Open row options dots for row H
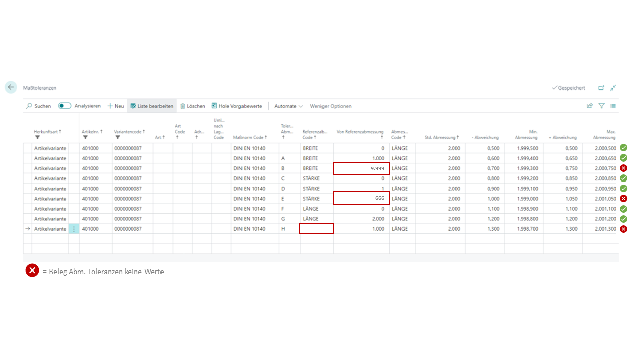 (74, 229)
